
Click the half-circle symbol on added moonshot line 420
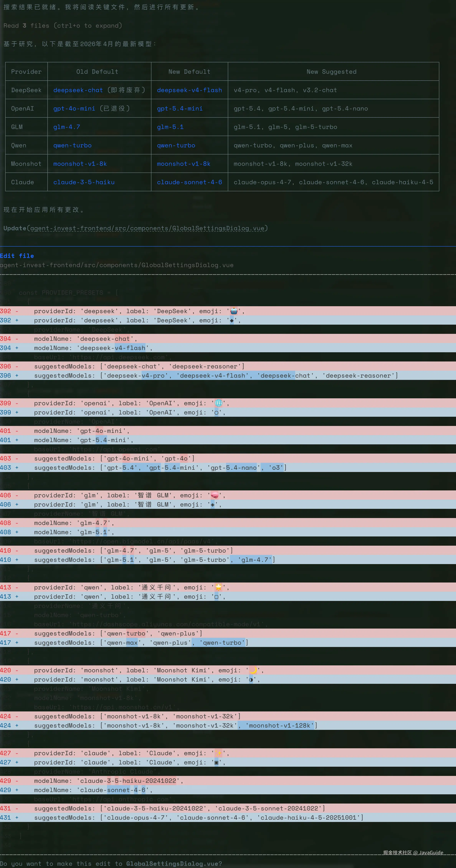(251, 680)
